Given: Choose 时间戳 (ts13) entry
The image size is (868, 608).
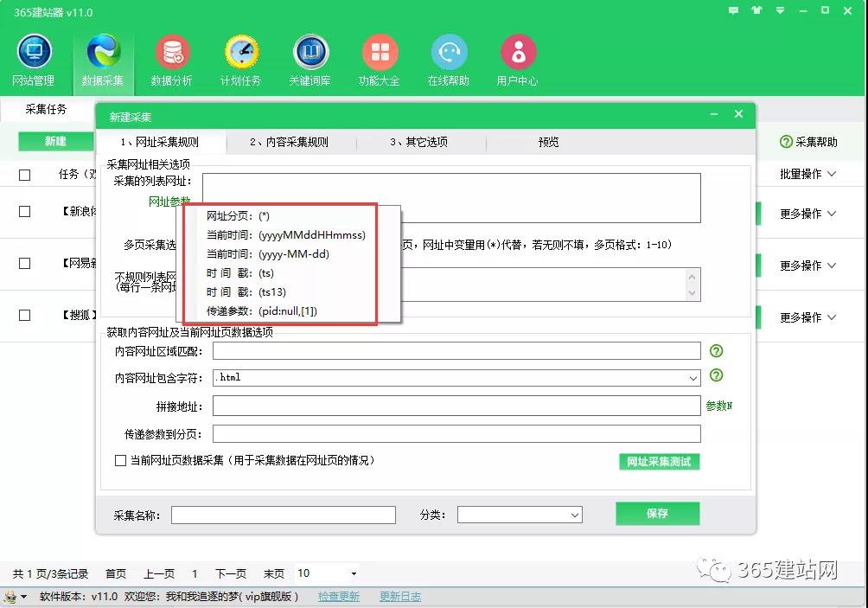Looking at the screenshot, I should [246, 291].
